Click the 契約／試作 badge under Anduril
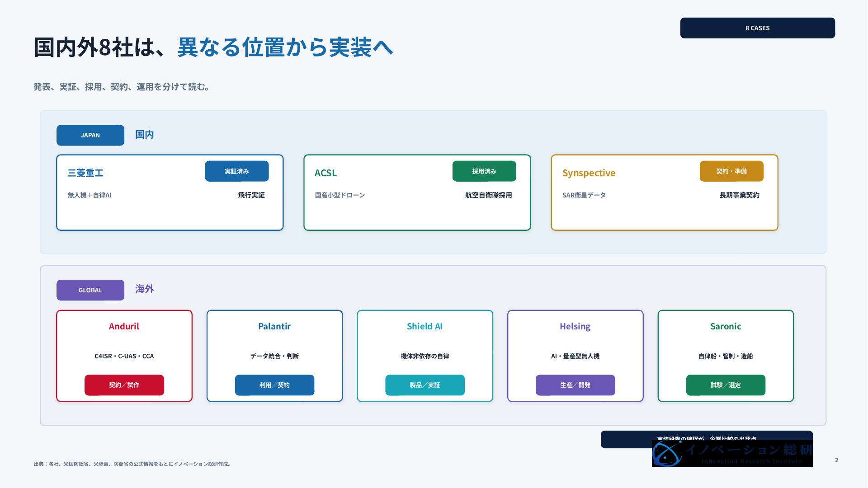The width and height of the screenshot is (868, 488). click(x=124, y=385)
